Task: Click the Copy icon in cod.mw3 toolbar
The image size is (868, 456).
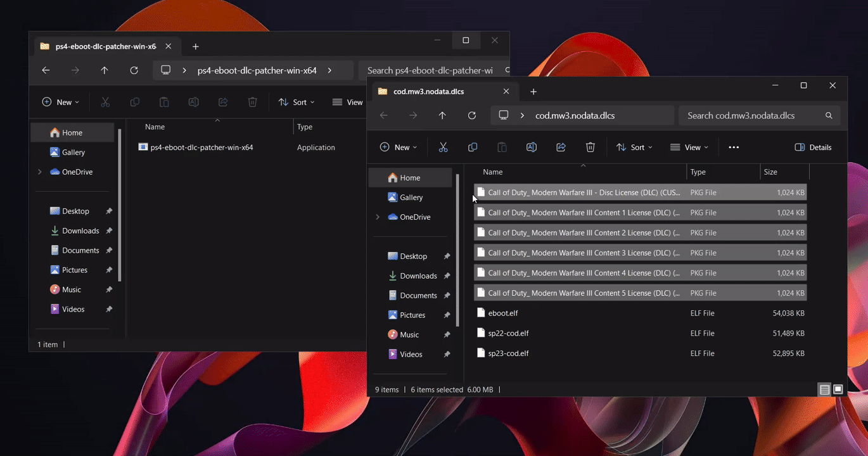Action: click(473, 148)
